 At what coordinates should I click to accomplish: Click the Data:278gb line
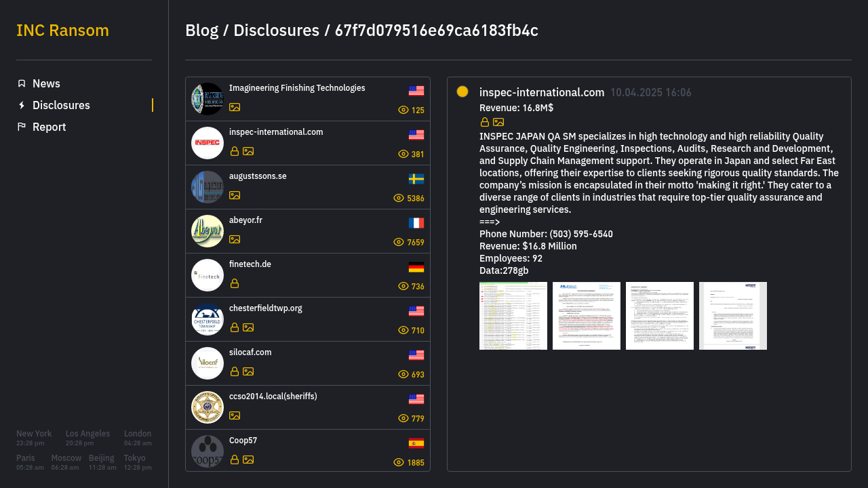click(504, 270)
